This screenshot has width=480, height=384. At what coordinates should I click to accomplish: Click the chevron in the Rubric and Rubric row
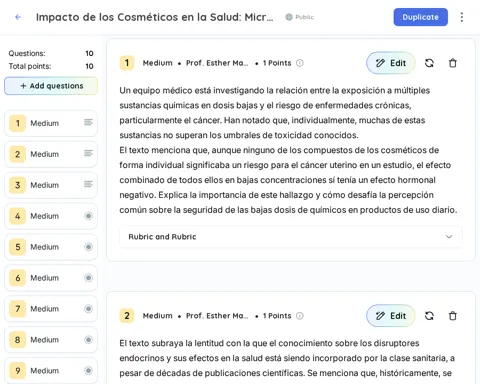449,237
